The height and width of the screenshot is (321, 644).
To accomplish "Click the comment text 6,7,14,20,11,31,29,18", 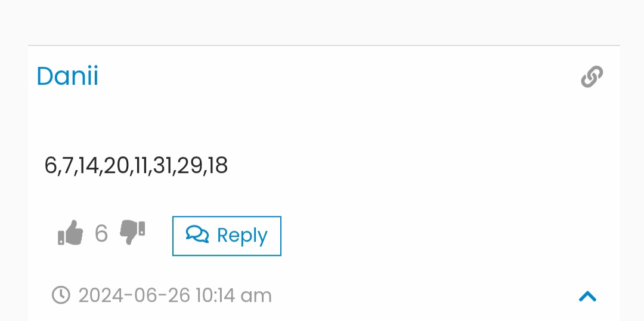I will 136,166.
